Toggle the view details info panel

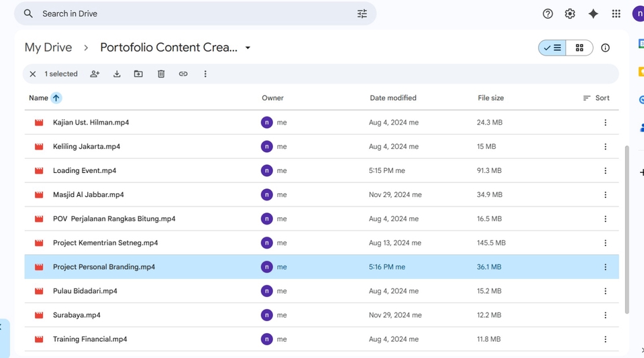click(x=605, y=48)
